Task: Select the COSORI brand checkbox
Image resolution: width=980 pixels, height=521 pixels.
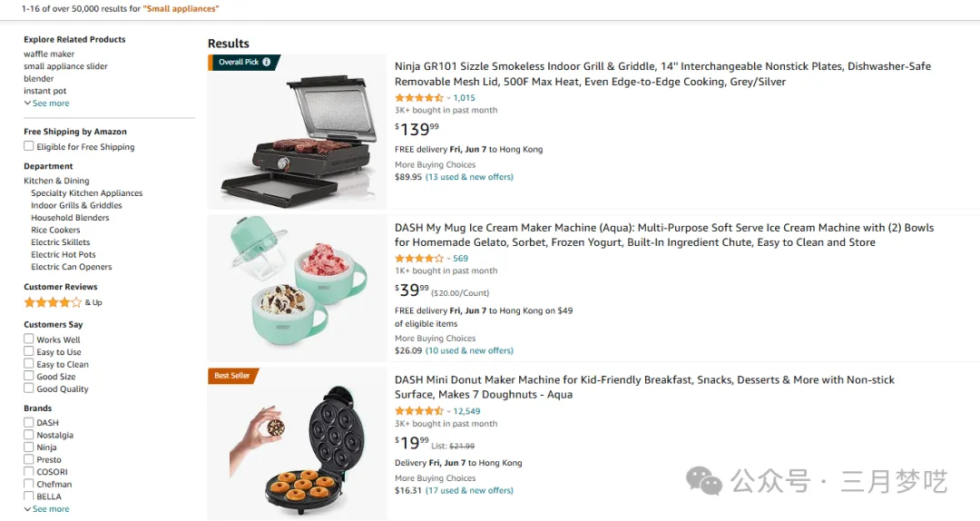Action: [x=29, y=472]
